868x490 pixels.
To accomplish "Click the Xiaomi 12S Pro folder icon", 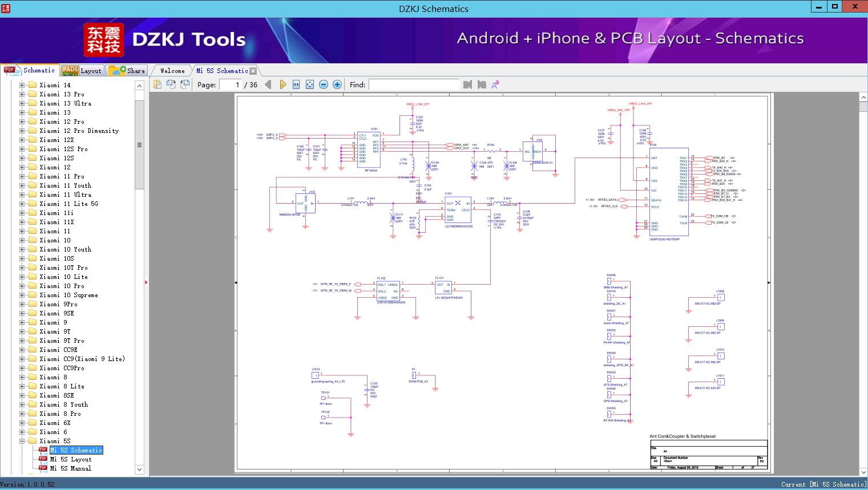I will 33,149.
